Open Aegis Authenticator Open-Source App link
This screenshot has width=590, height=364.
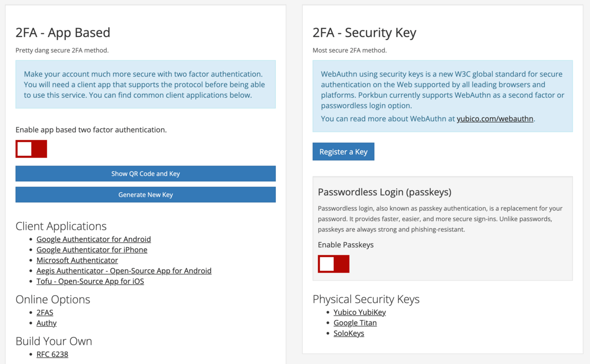(124, 271)
